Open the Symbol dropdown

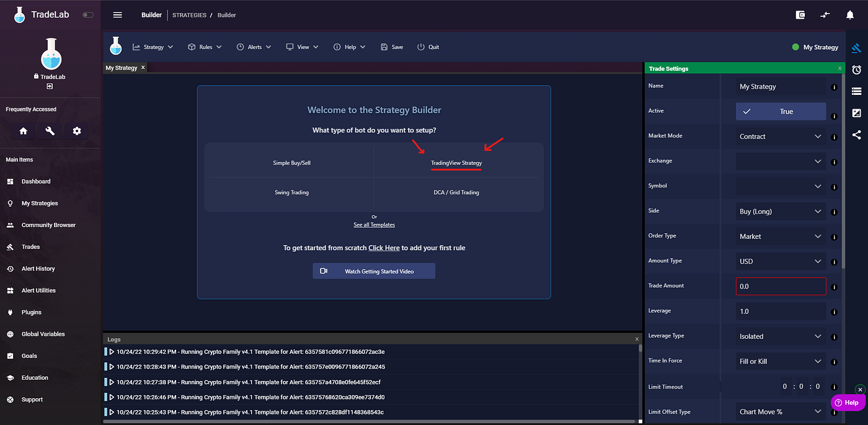pos(781,186)
